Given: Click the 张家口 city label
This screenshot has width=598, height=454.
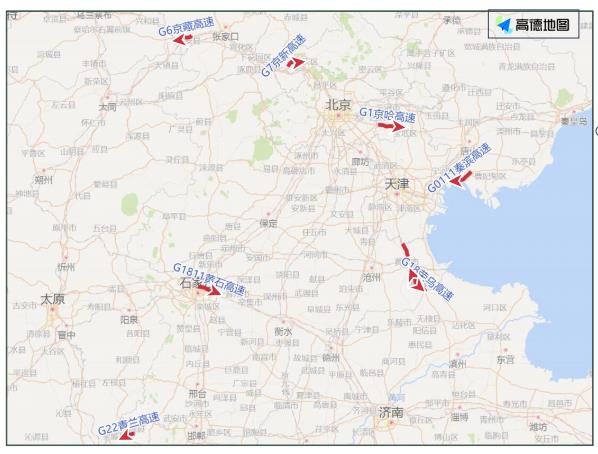Looking at the screenshot, I should pos(225,37).
